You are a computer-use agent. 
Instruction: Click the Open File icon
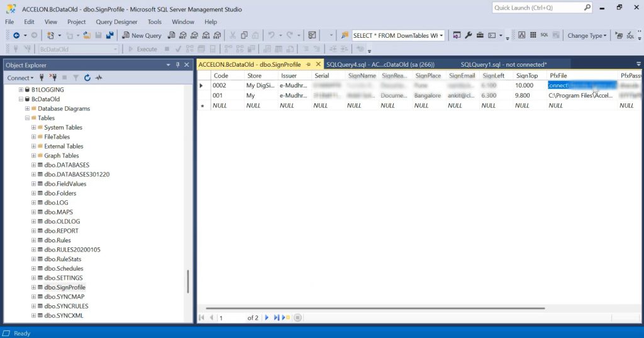click(87, 35)
